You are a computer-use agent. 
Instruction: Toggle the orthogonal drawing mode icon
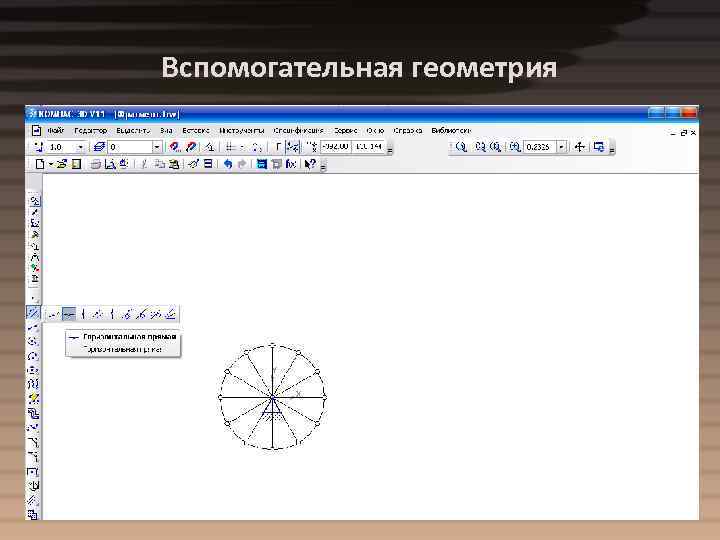point(278,147)
